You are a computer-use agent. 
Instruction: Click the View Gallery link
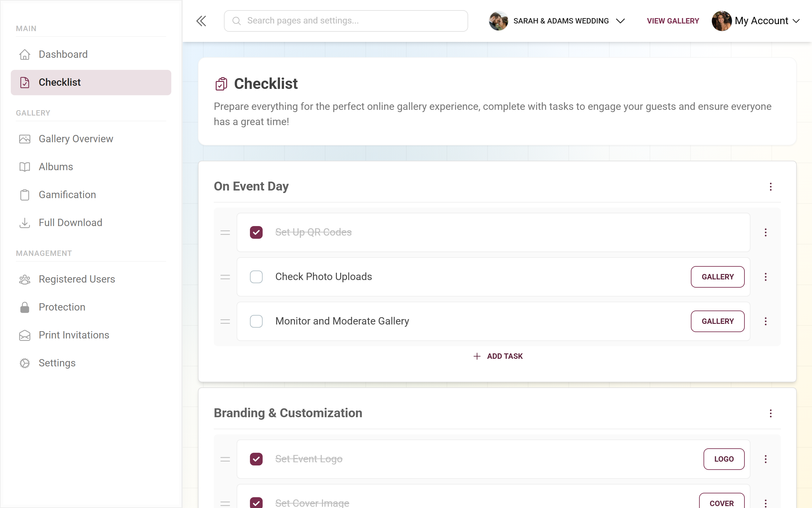pos(673,21)
